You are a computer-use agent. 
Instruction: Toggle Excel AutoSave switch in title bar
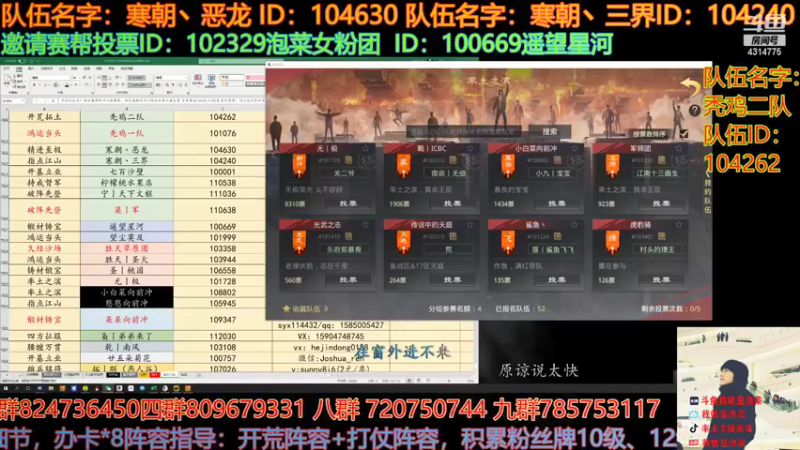(22, 61)
